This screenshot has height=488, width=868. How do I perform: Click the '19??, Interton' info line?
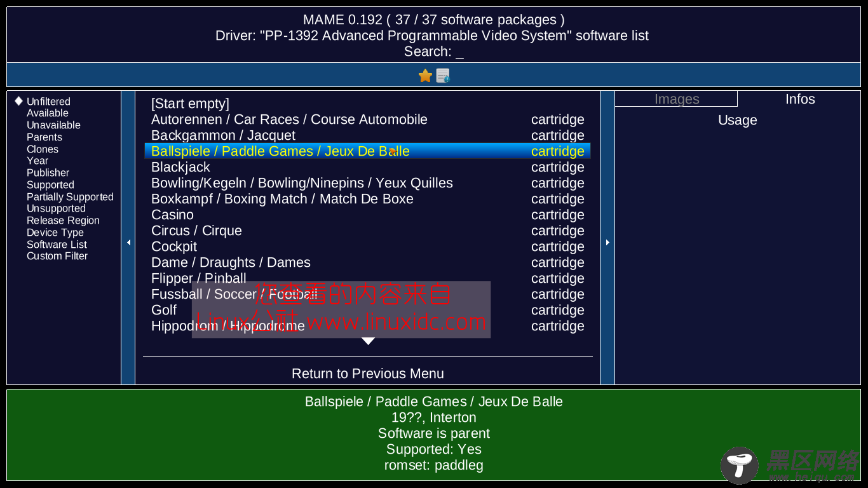tap(434, 417)
